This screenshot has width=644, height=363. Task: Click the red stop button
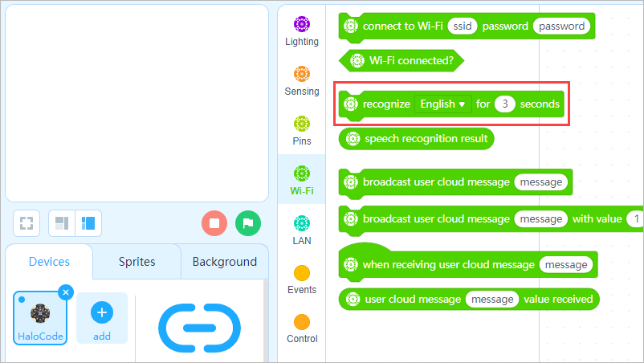(214, 223)
